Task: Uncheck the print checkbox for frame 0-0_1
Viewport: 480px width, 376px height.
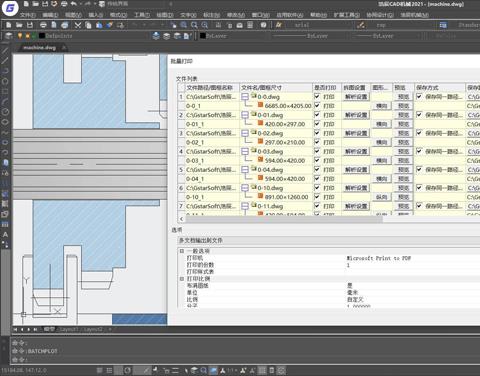Action: click(x=317, y=106)
